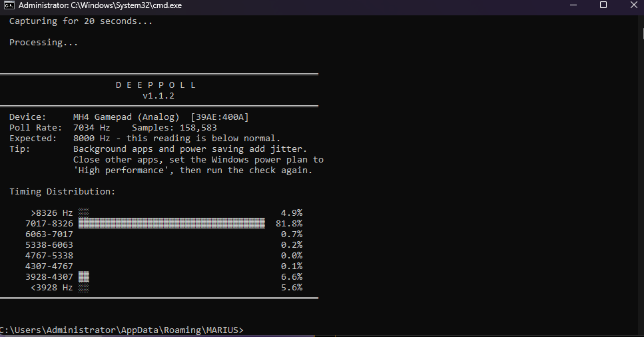Click the line starting "'High performance', then run"
The width and height of the screenshot is (644, 337).
(x=192, y=170)
